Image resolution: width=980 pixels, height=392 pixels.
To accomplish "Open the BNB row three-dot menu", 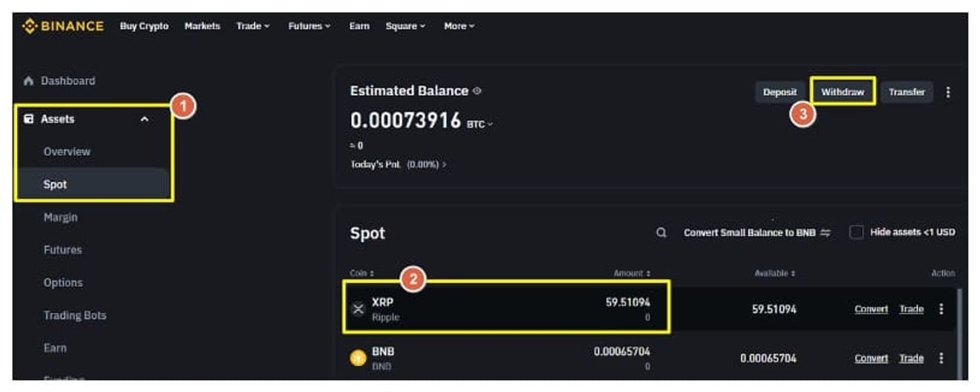I will tap(941, 358).
